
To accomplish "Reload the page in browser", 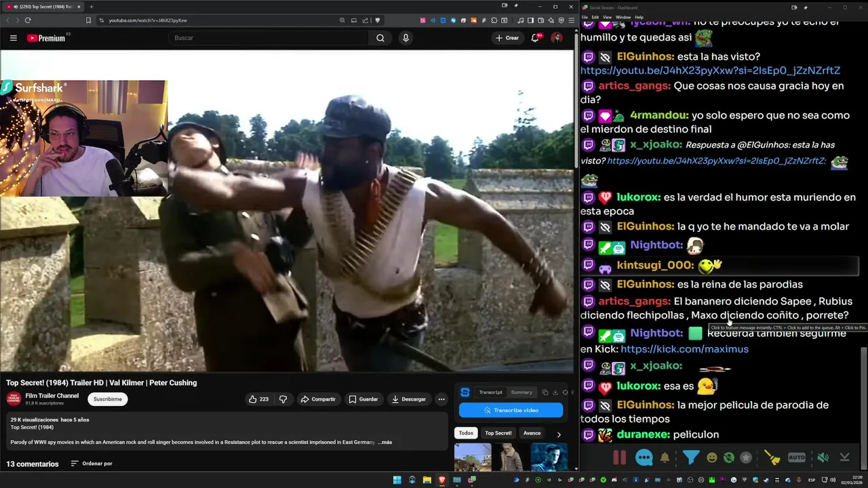I will 28,20.
